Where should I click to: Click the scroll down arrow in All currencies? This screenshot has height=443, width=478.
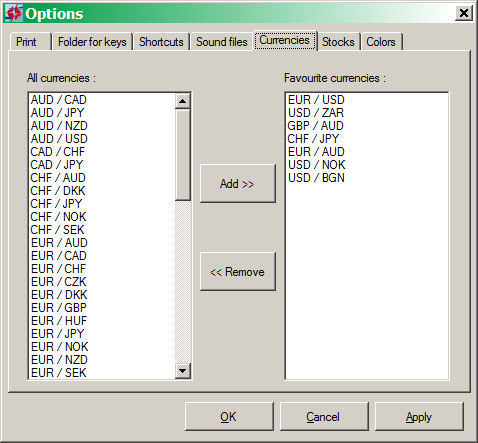pyautogui.click(x=183, y=371)
